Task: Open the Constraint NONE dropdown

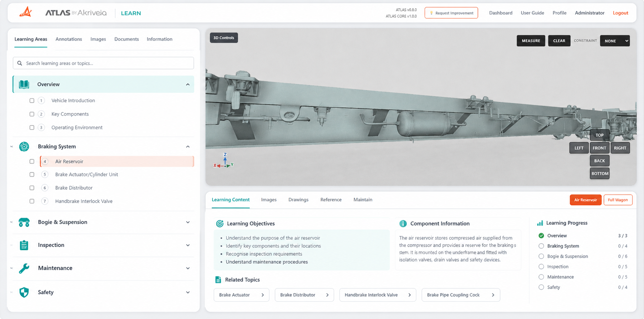Action: 615,41
